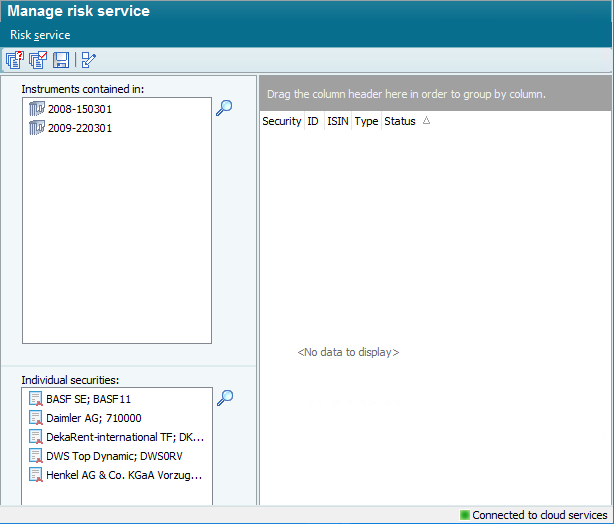Image resolution: width=614 pixels, height=524 pixels.
Task: Select DekaRent-international TF security
Action: coord(124,437)
